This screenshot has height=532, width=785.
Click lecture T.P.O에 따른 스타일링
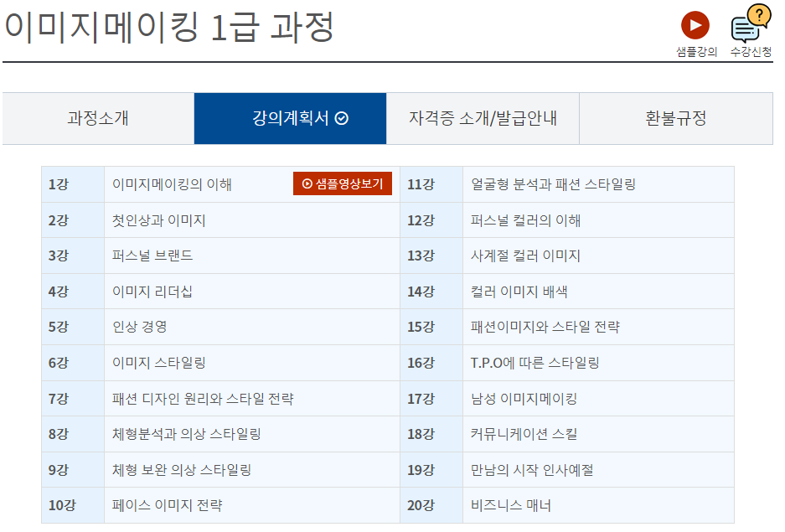pos(535,363)
